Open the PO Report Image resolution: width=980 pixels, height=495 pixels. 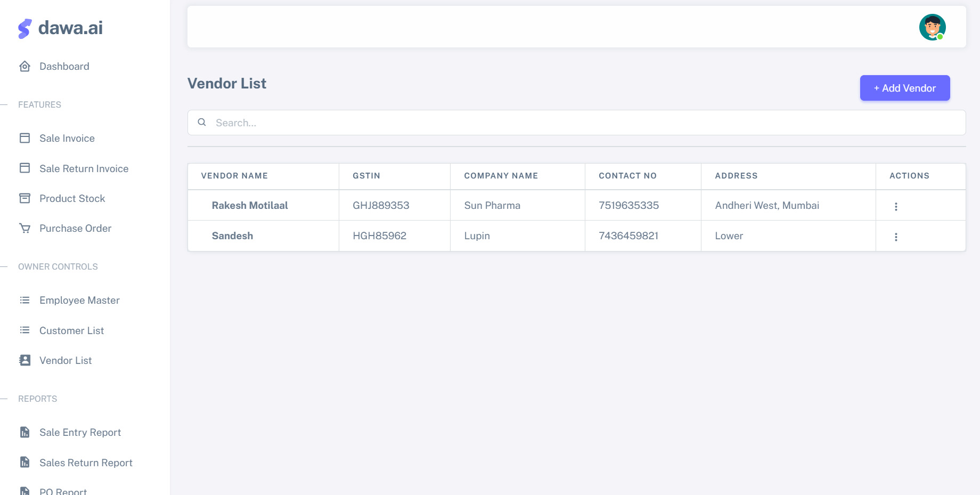(x=63, y=491)
